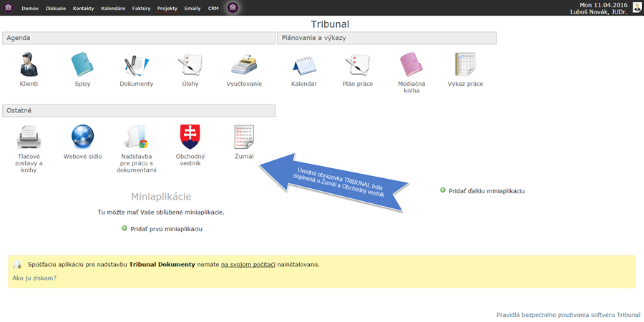Image resolution: width=644 pixels, height=322 pixels.
Task: Click the Výkaz práce label text
Action: click(x=465, y=84)
